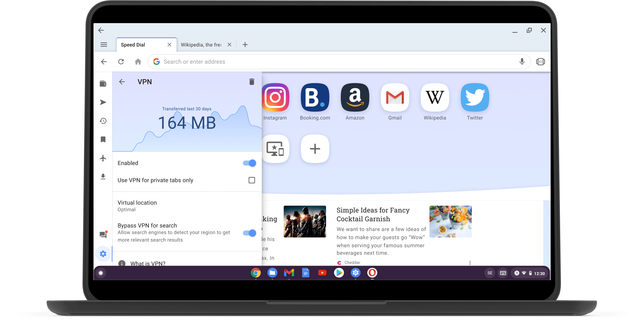Return from the VPN panel with back arrow

click(122, 82)
